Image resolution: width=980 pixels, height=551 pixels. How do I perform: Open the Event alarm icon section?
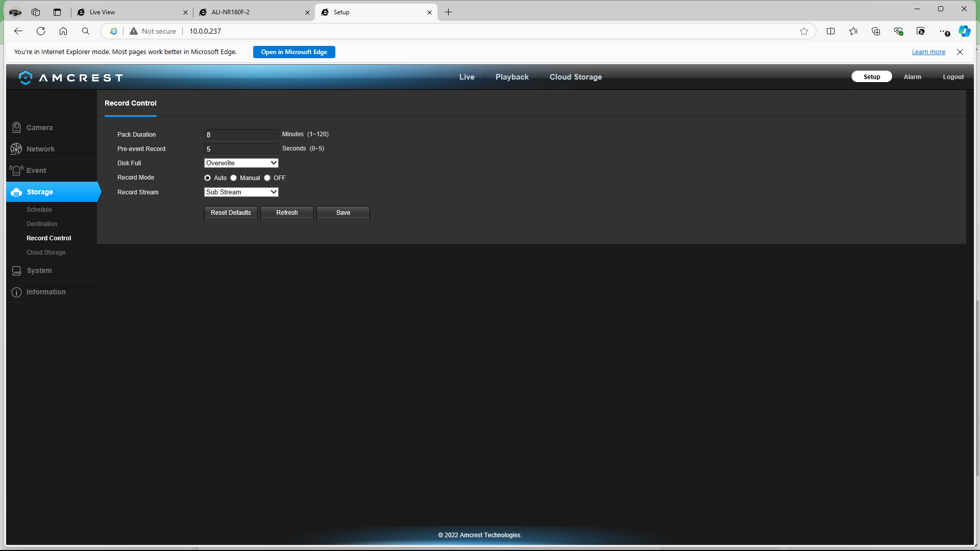pyautogui.click(x=16, y=170)
